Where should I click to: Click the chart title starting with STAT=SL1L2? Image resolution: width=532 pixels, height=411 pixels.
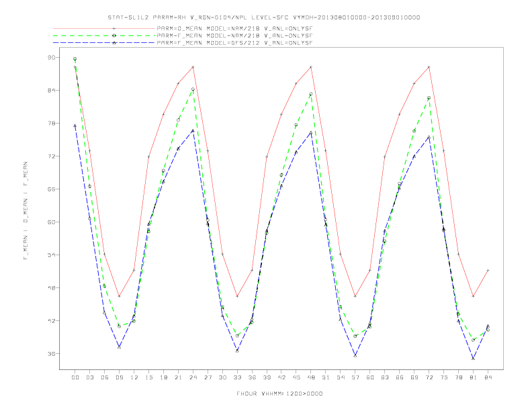pyautogui.click(x=264, y=17)
